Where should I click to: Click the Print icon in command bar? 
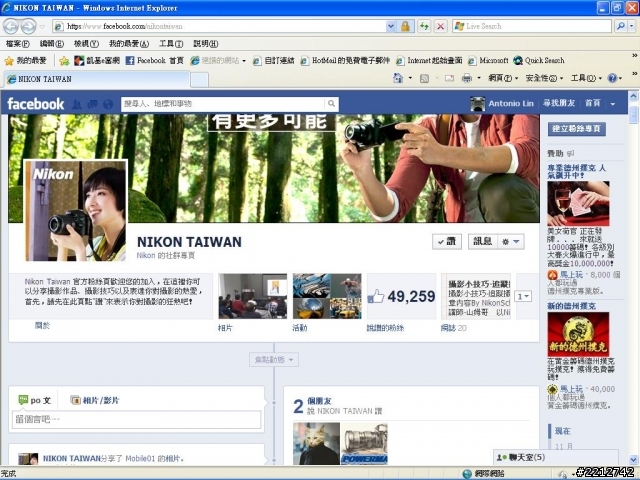[467, 78]
